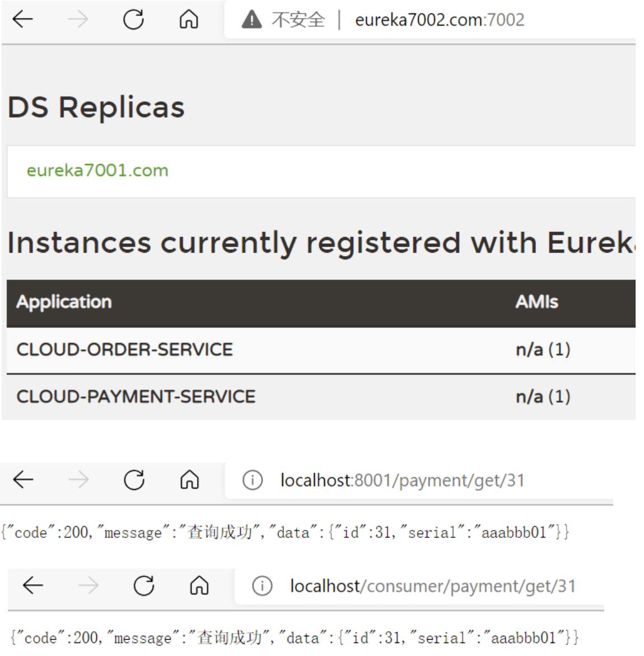Select the eureka7002.com:7002 address bar

(x=440, y=20)
